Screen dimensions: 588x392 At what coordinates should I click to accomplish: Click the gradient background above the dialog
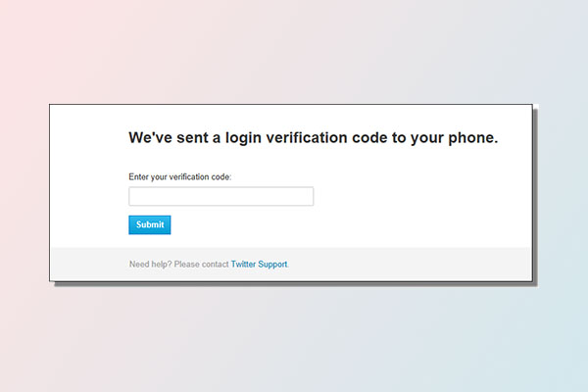click(294, 49)
